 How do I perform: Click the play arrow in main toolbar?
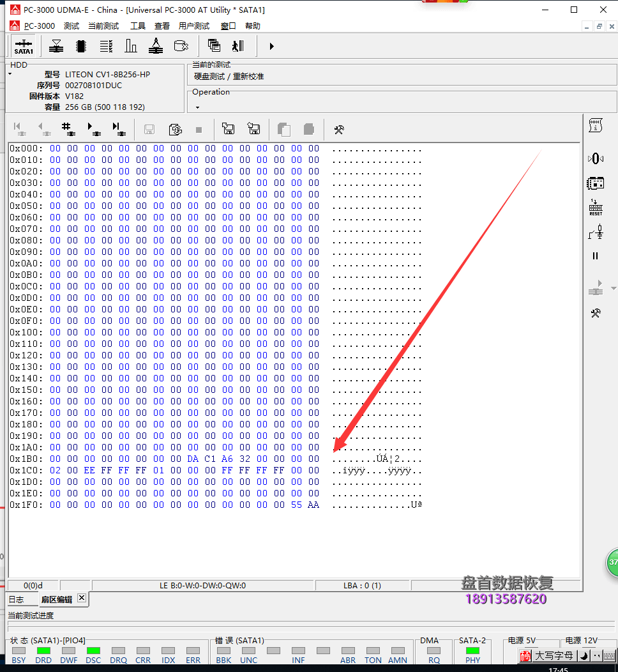(271, 46)
